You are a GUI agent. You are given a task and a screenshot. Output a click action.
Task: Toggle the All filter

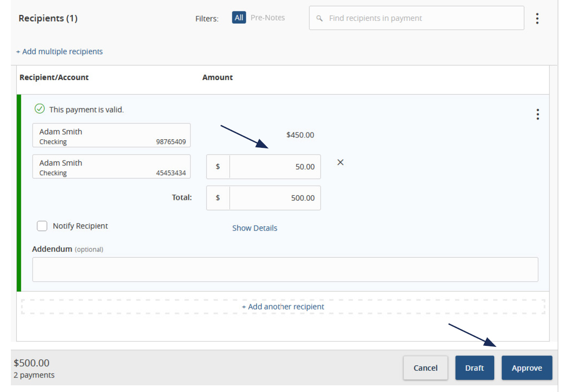coord(239,17)
